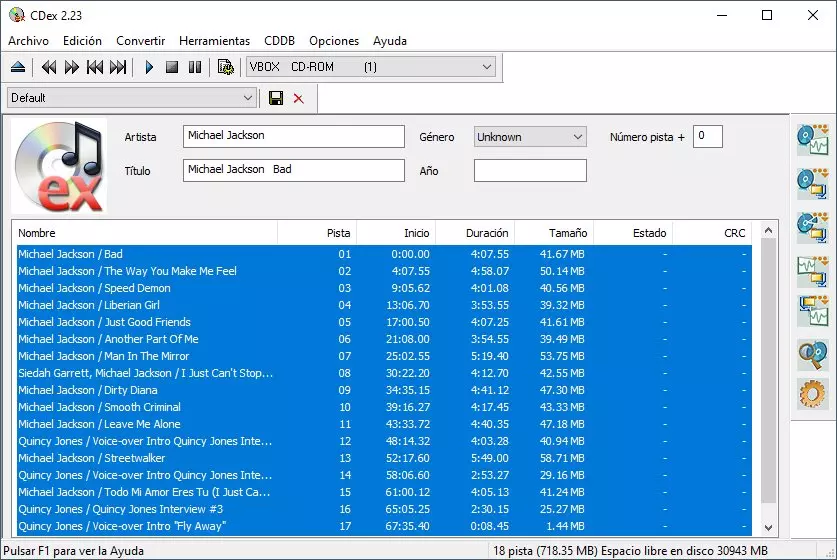Select 'Leave Me Alone' track row
This screenshot has width=837, height=560.
click(384, 424)
